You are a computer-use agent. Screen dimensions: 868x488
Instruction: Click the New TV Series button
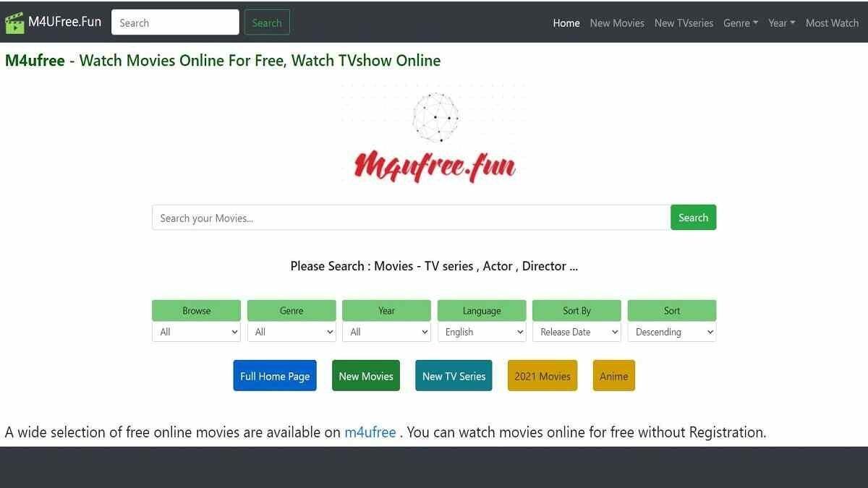coord(454,375)
